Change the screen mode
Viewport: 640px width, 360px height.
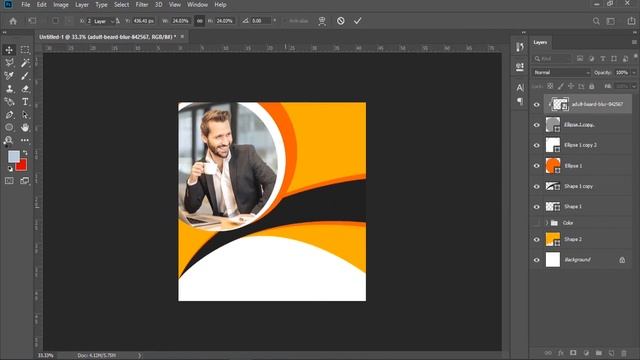(x=25, y=181)
